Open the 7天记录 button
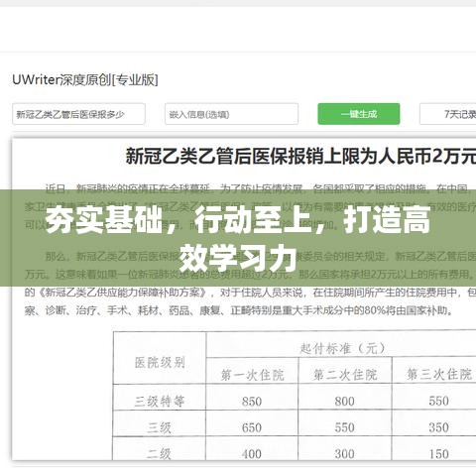 coord(448,114)
